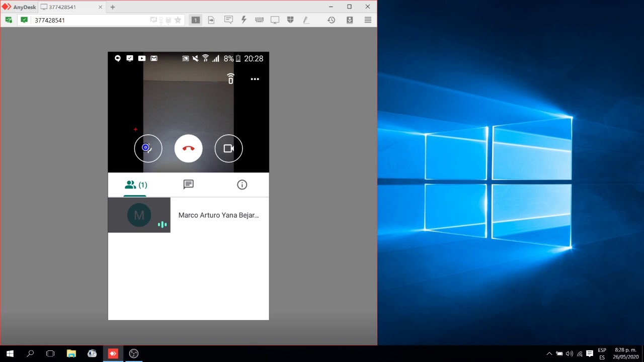Switch to the participants (1) tab
The width and height of the screenshot is (644, 362).
pyautogui.click(x=135, y=185)
